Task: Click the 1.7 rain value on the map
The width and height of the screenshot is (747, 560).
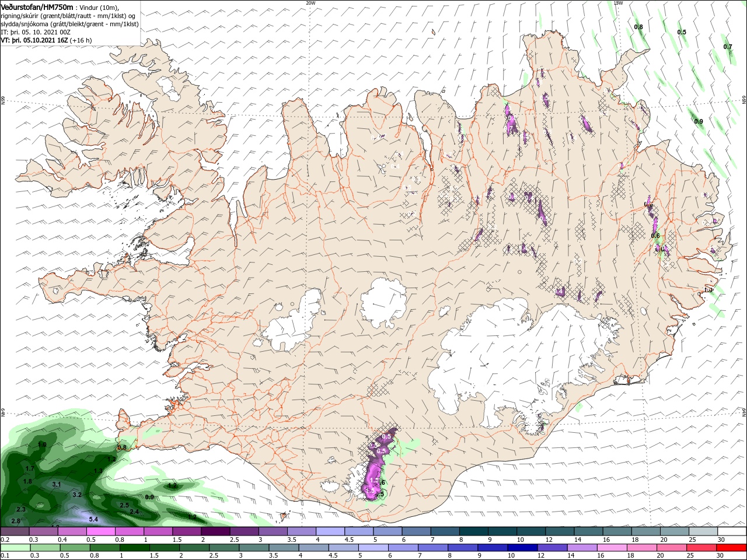Action: point(30,468)
